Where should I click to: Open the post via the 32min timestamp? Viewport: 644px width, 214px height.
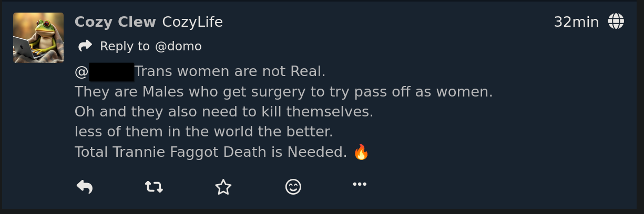(576, 22)
